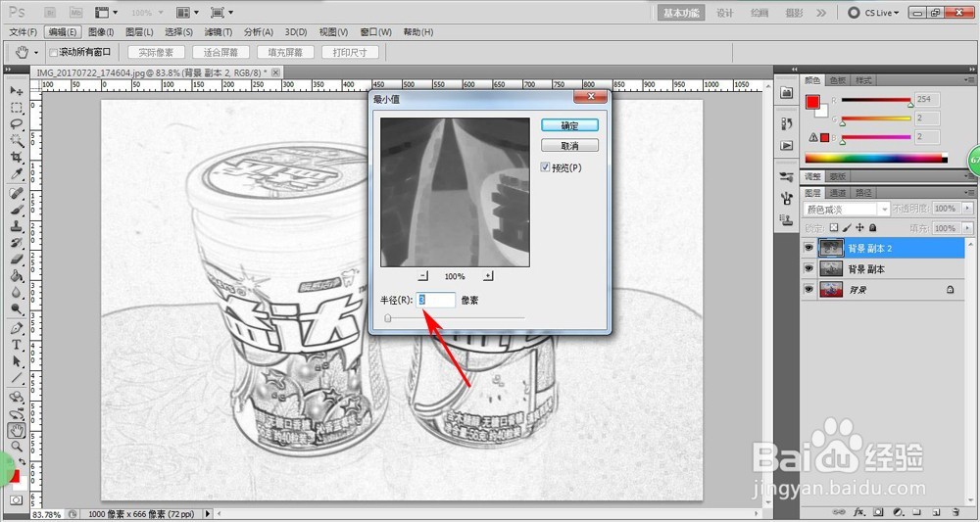The width and height of the screenshot is (980, 522).
Task: Open the 文件(F) menu
Action: coord(24,32)
